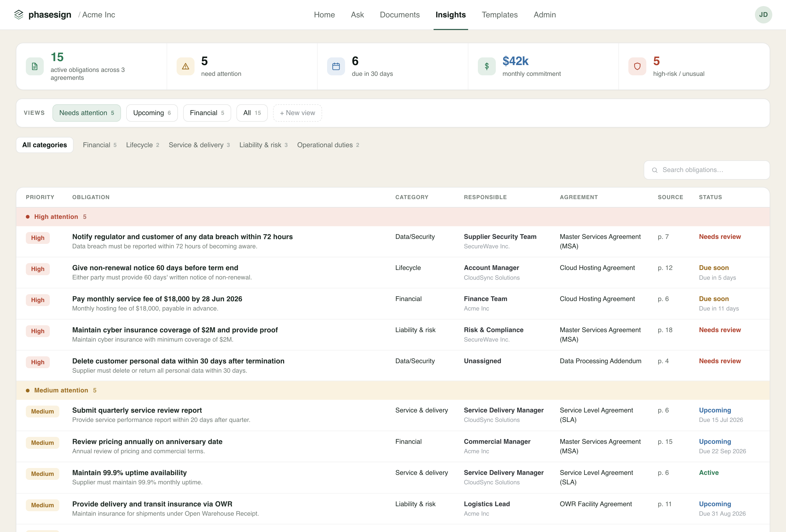
Task: Filter by Service & delivery category
Action: point(199,145)
